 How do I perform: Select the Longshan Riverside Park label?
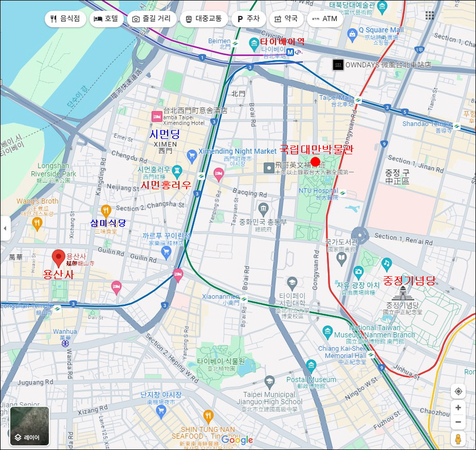coord(53,173)
